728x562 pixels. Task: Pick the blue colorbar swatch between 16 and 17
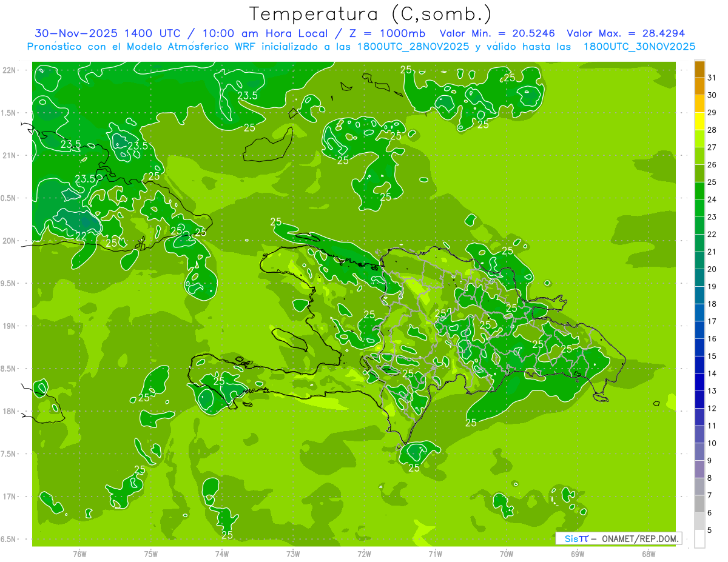pos(699,330)
